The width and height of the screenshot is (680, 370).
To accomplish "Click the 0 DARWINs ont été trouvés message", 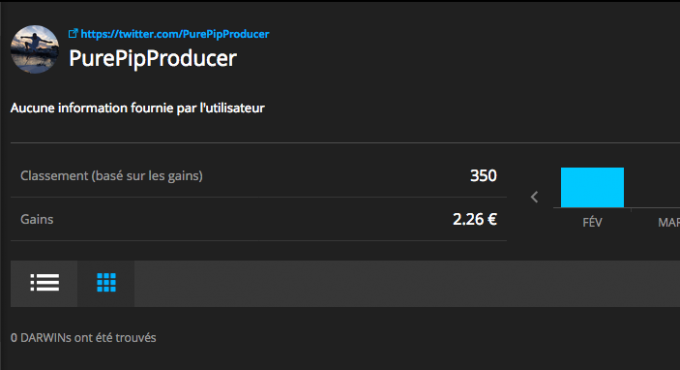I will [83, 338].
